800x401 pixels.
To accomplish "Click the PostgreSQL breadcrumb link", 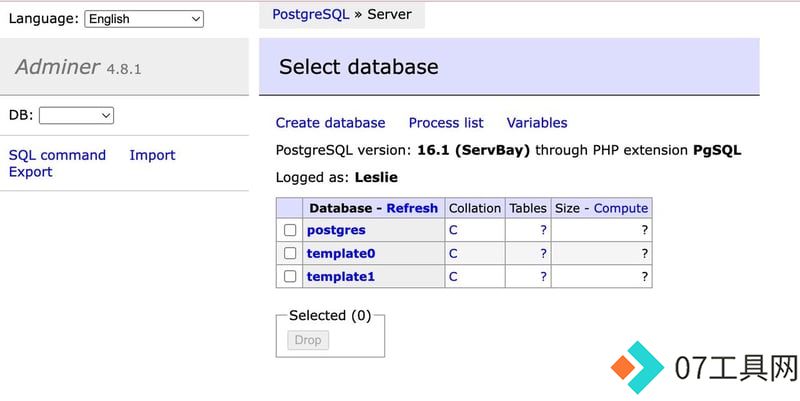I will tap(311, 14).
